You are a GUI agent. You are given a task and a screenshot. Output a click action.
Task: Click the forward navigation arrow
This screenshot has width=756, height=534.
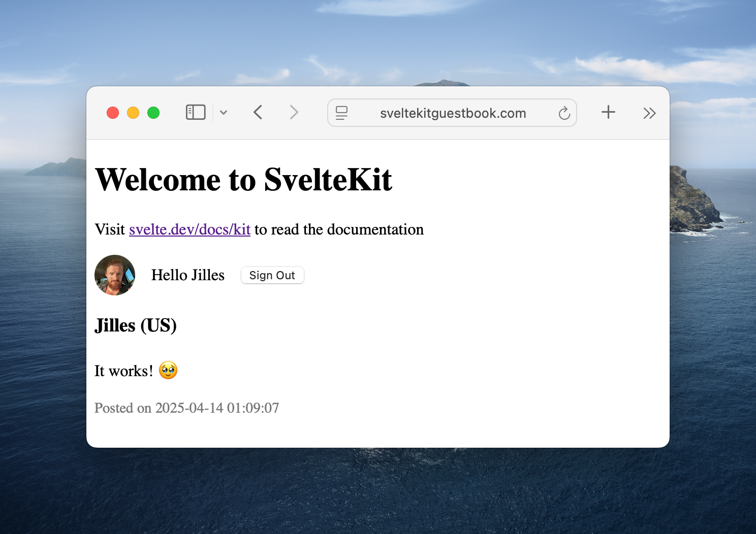[x=294, y=112]
